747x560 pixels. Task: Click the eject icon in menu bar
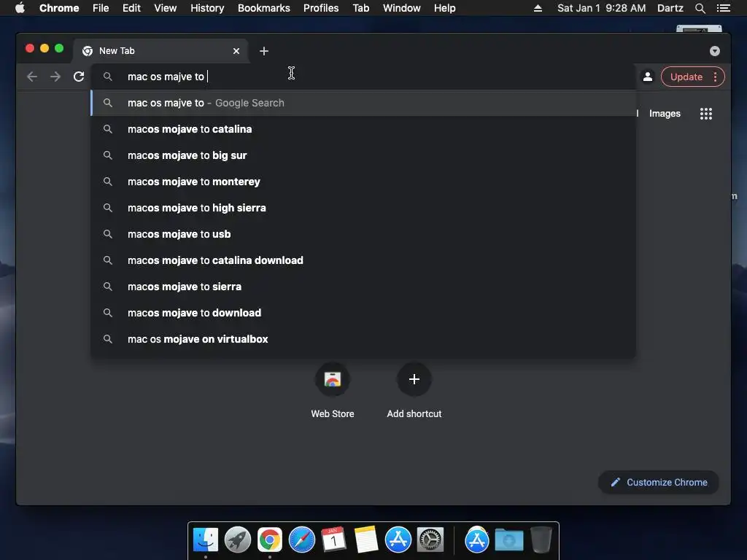coord(538,8)
